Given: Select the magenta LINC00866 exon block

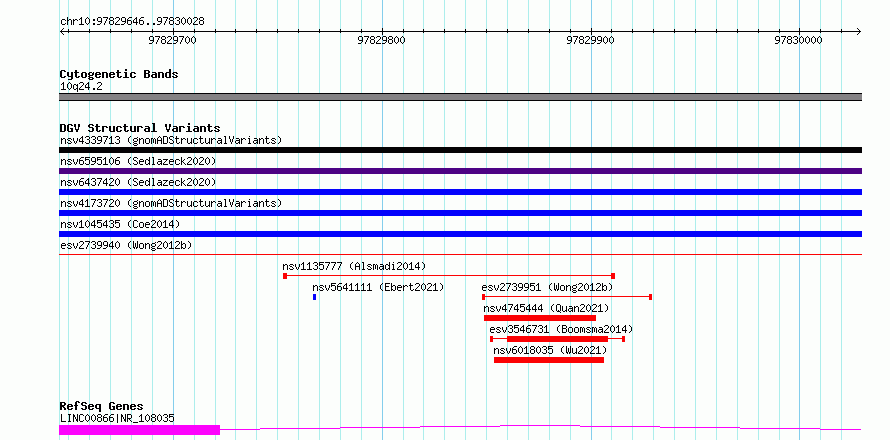Looking at the screenshot, I should (139, 430).
